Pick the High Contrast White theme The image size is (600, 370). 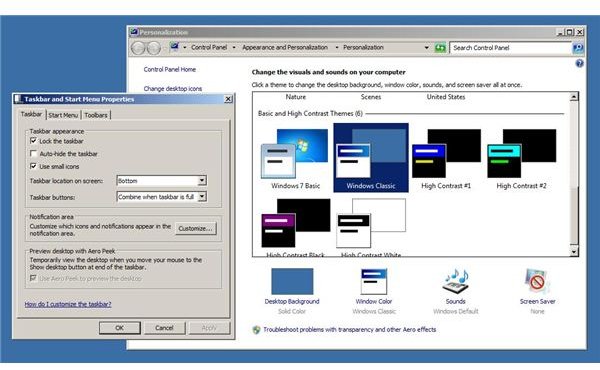tap(371, 227)
